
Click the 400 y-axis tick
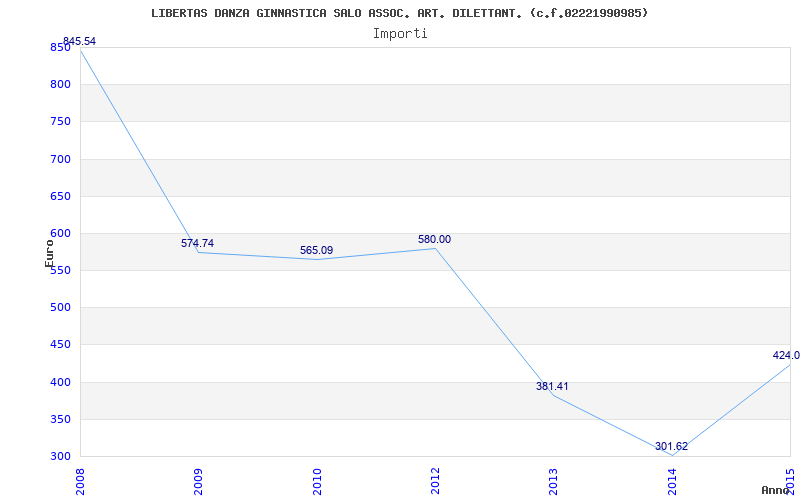pyautogui.click(x=60, y=382)
